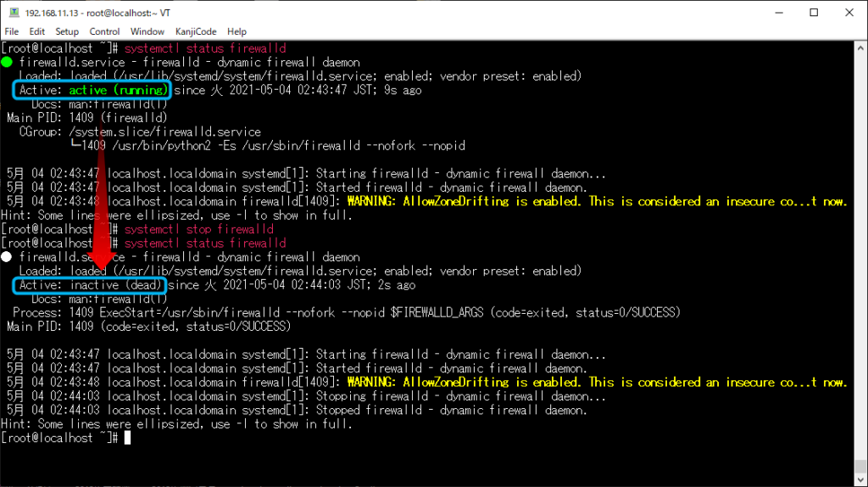
Task: Click the cursor block at the last prompt
Action: tap(127, 438)
